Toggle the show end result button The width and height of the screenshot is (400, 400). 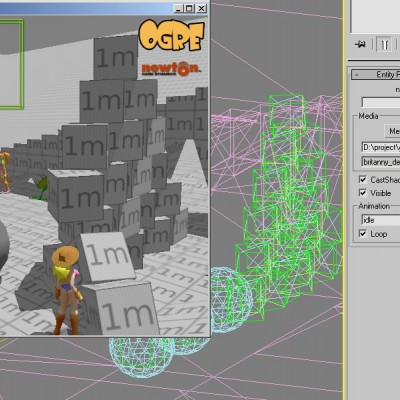[384, 45]
